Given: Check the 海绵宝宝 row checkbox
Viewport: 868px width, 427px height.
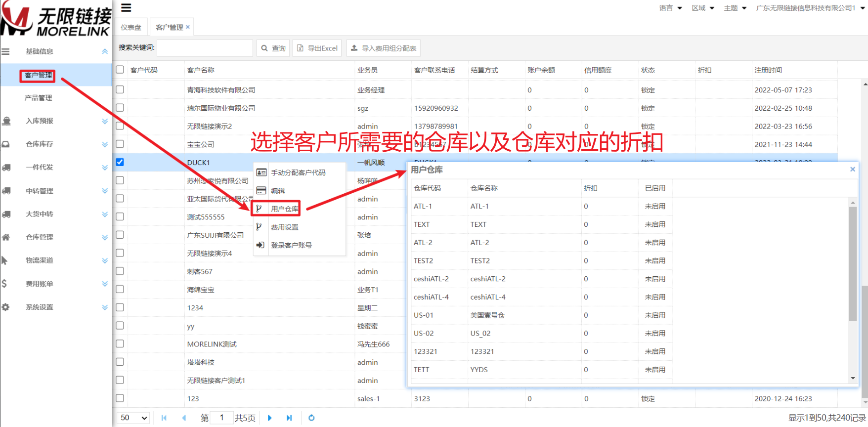Looking at the screenshot, I should point(120,289).
